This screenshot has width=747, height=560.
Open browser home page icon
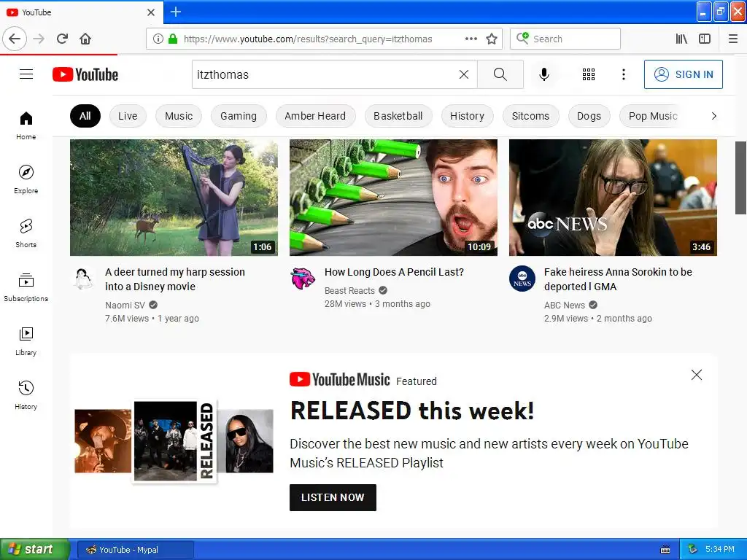click(x=85, y=39)
